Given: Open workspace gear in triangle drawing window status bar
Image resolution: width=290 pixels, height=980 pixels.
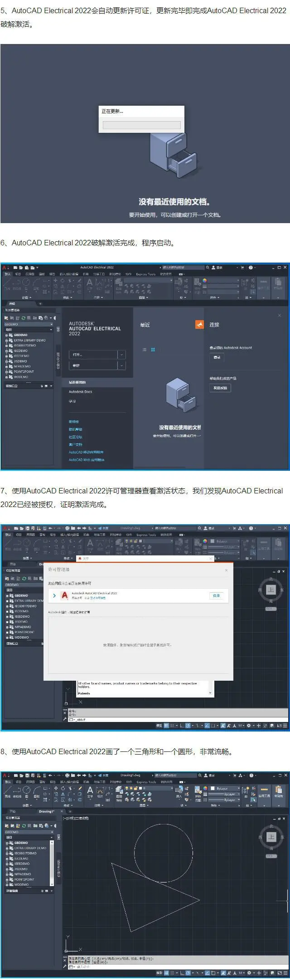Looking at the screenshot, I should pos(249,973).
